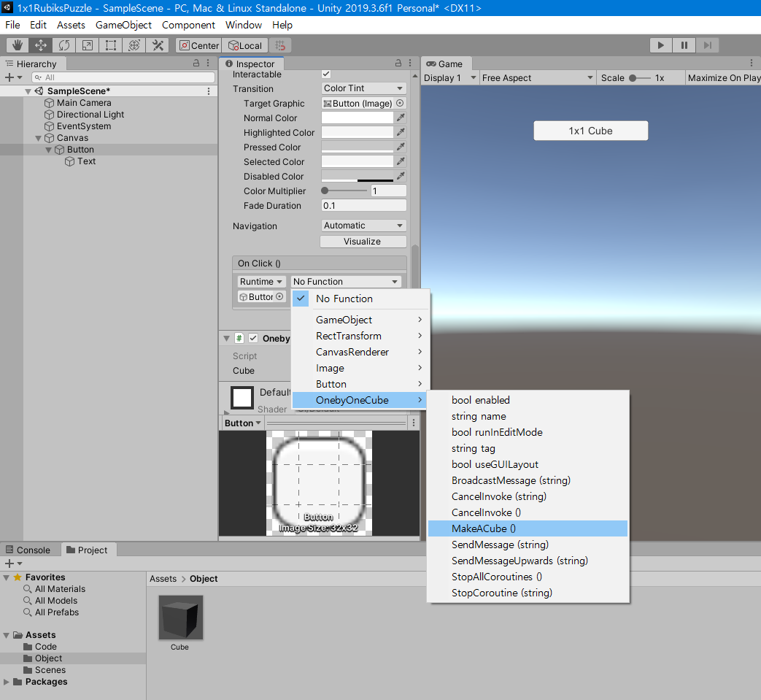Open custom editor tools
Viewport: 761px width, 700px height.
[158, 45]
